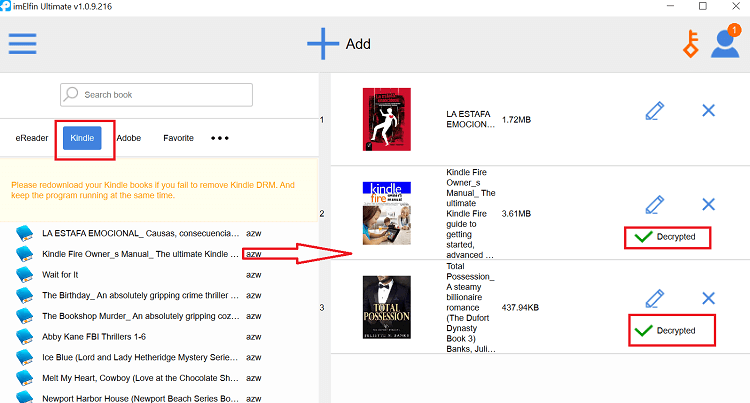The image size is (750, 403).
Task: Remove Total Possession from list
Action: click(708, 298)
